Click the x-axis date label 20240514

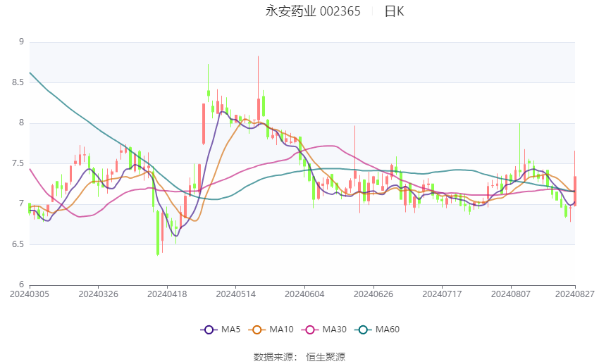235,294
